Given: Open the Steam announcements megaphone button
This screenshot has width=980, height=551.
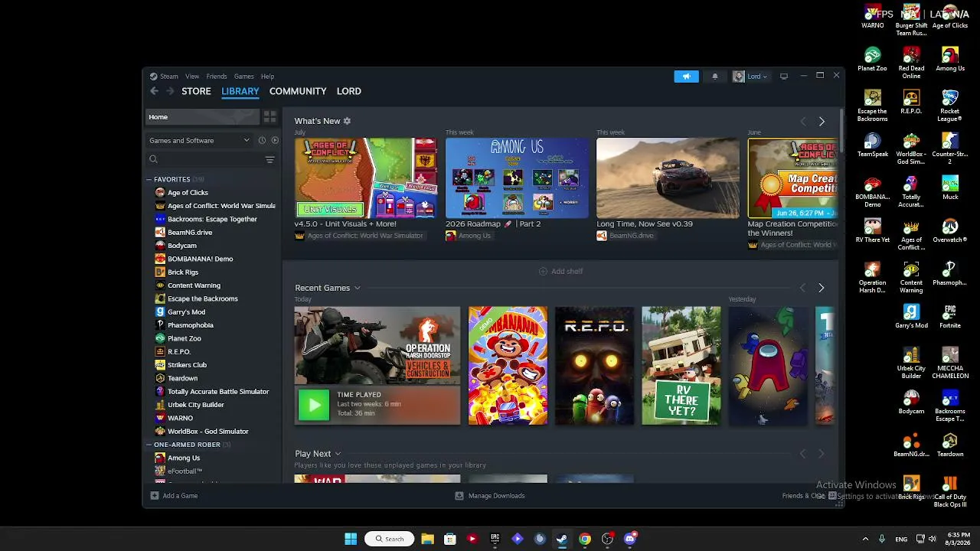Looking at the screenshot, I should click(x=686, y=77).
